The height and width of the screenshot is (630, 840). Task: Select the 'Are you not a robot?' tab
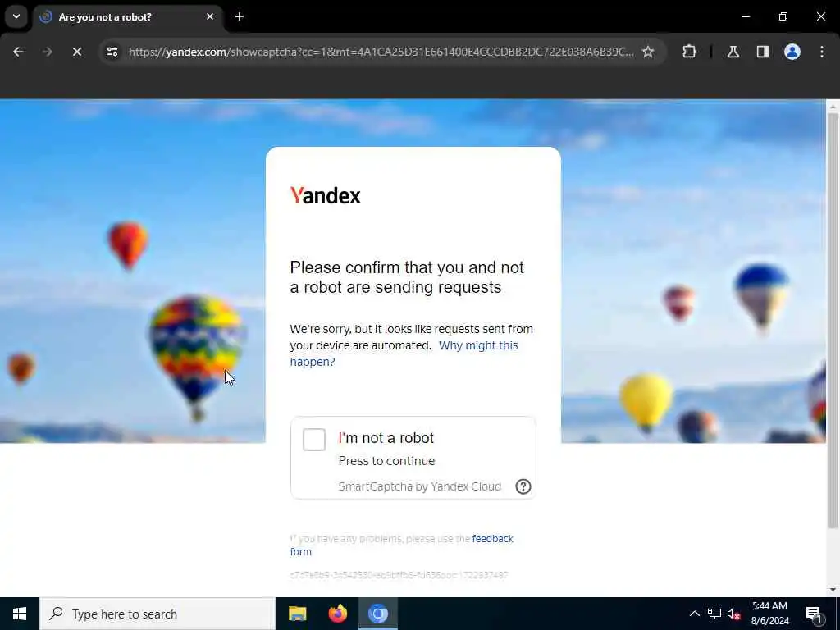click(127, 17)
